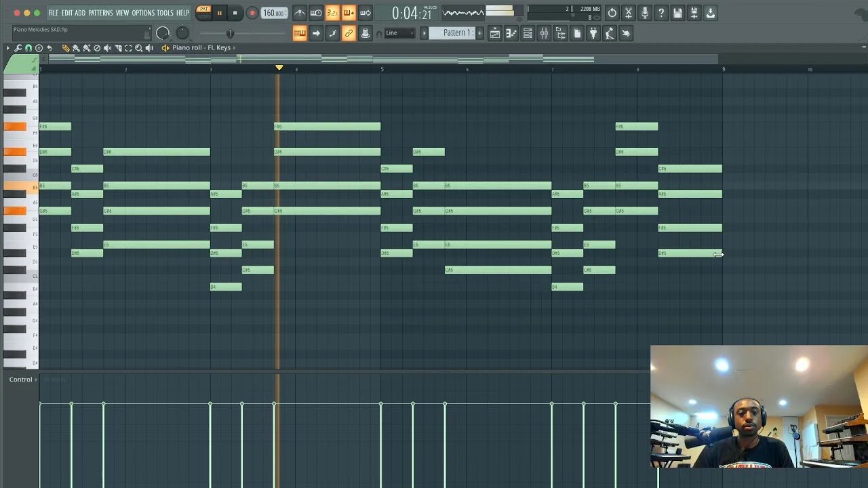
Task: Open the tempo tapper icon
Action: coord(609,33)
